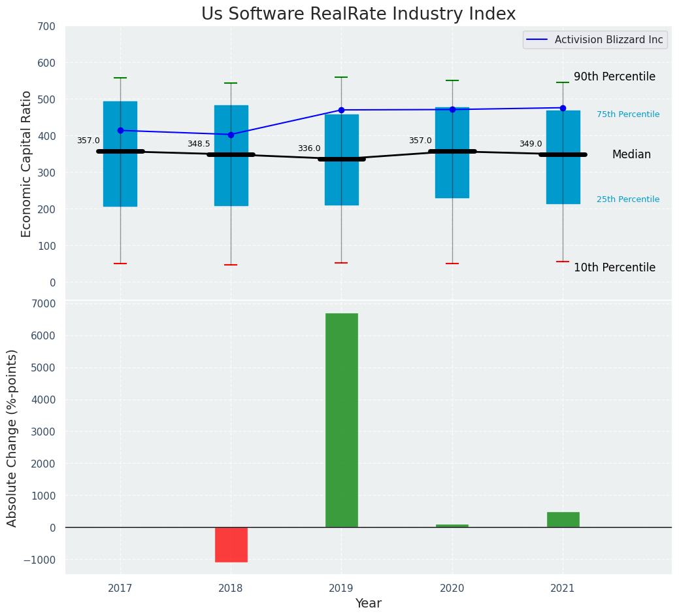The height and width of the screenshot is (616, 679).
Task: Click the chart title Us Software RealRate
Action: click(x=358, y=14)
